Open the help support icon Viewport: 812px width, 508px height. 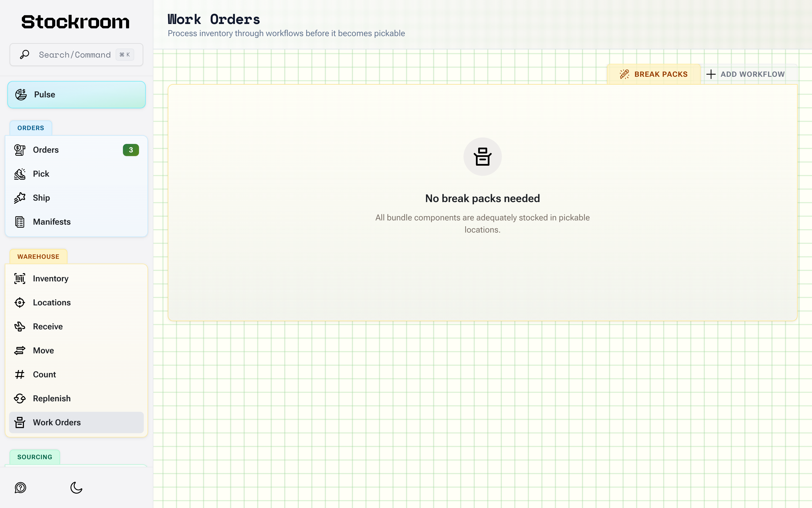click(21, 487)
